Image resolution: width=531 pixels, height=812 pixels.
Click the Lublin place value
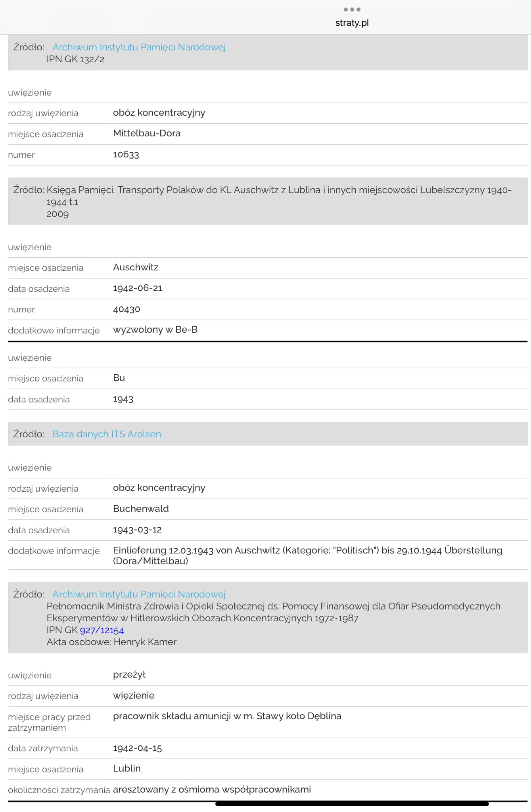(x=127, y=768)
